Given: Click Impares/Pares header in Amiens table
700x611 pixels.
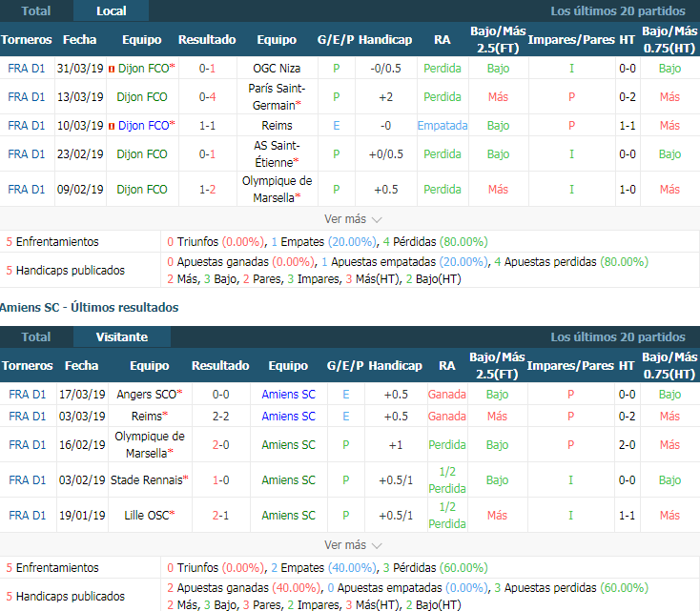Looking at the screenshot, I should [570, 365].
